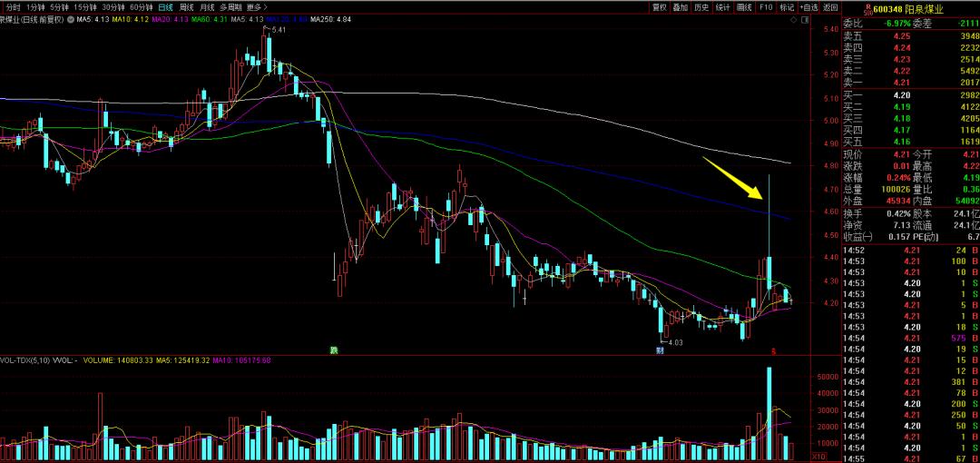The height and width of the screenshot is (463, 980).
Task: Click 买三 bid row at 4.18
Action: coord(911,119)
